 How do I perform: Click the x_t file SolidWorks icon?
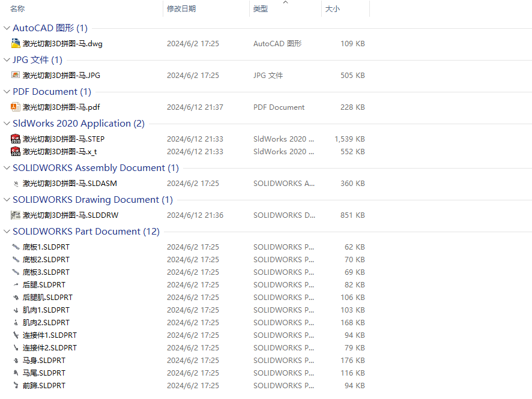(16, 151)
